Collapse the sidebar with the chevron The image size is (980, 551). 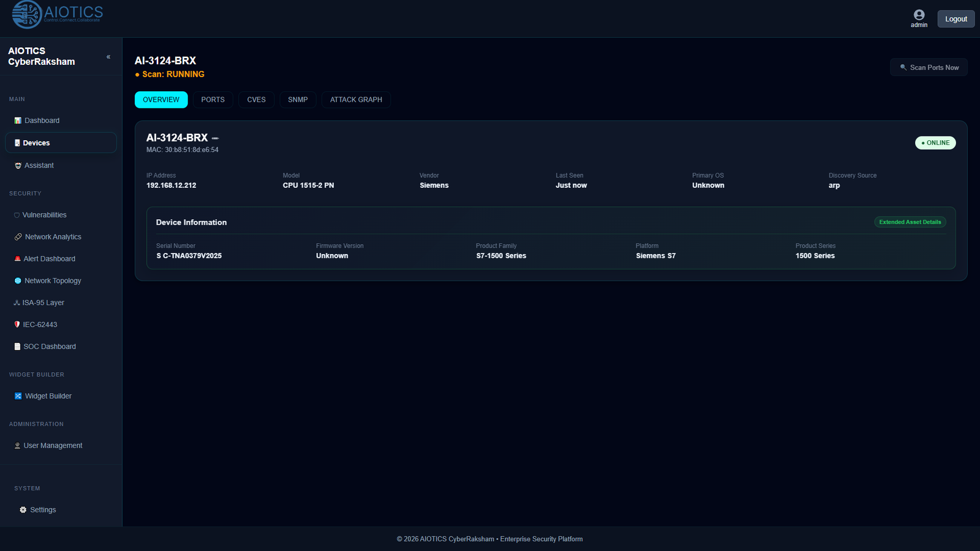108,57
